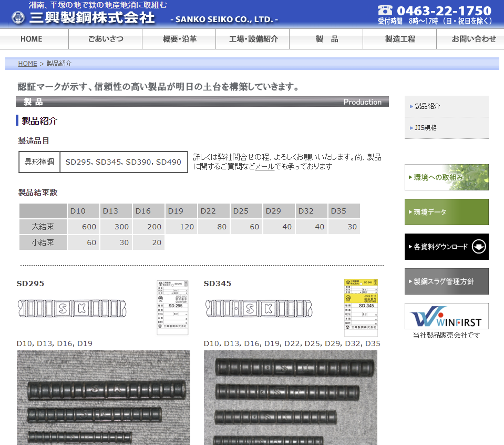Viewport: 504px width, 445px height.
Task: Open 製品紹介 in the right sidebar
Action: point(447,106)
